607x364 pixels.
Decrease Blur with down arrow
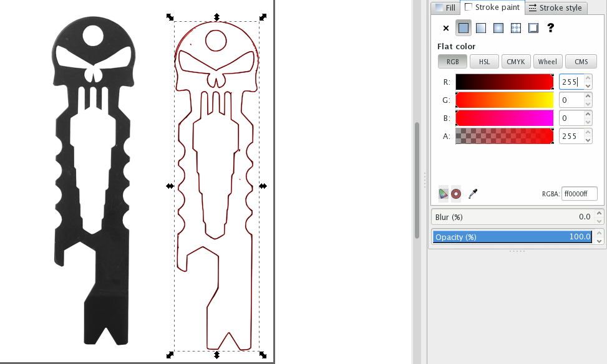(600, 221)
